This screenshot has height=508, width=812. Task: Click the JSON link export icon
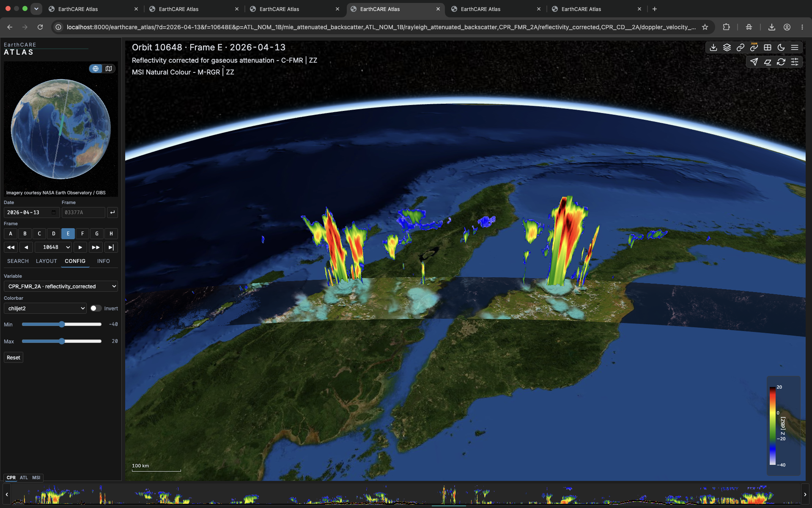754,47
